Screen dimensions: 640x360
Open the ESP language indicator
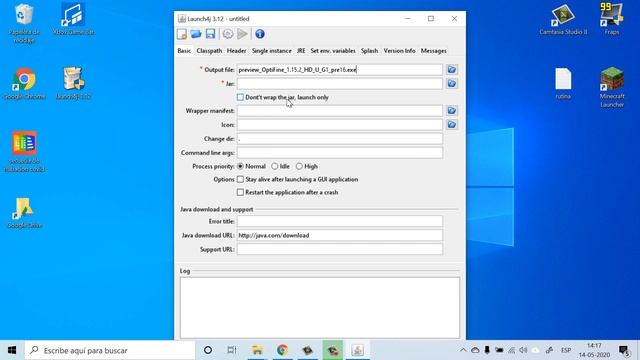[x=566, y=350]
